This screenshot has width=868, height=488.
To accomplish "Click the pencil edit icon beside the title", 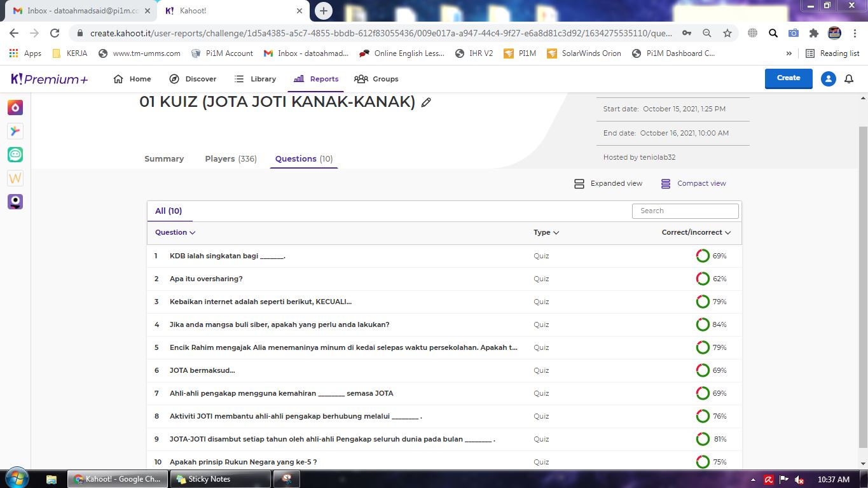I will click(x=426, y=102).
